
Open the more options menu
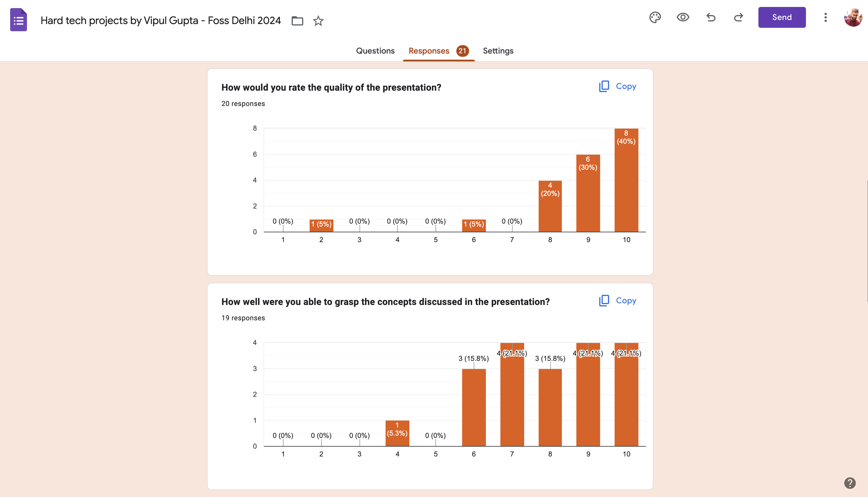(x=825, y=17)
